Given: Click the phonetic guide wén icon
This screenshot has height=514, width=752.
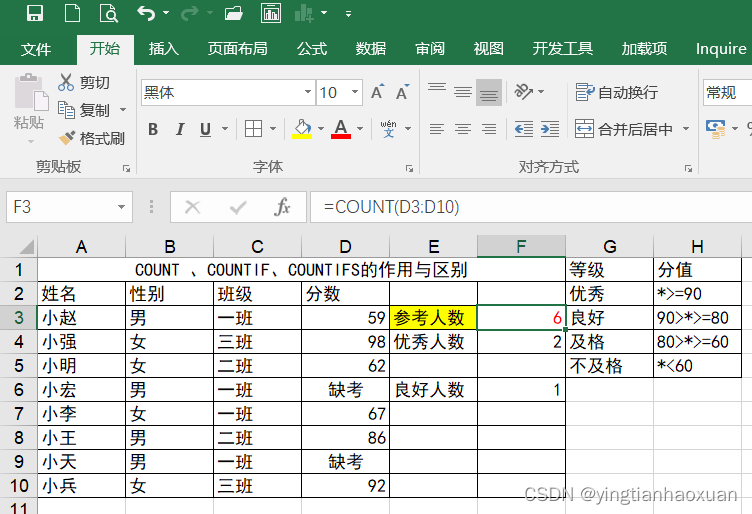Looking at the screenshot, I should click(x=388, y=128).
